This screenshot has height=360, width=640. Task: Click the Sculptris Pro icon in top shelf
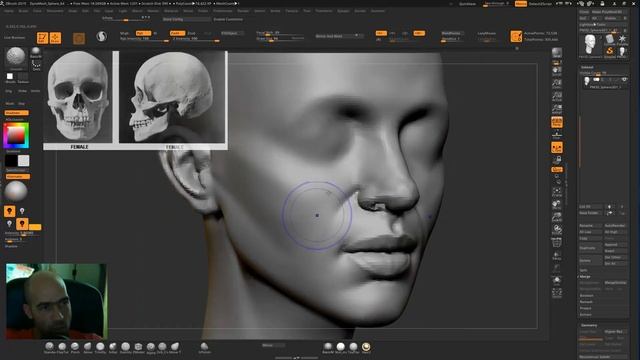tap(101, 37)
